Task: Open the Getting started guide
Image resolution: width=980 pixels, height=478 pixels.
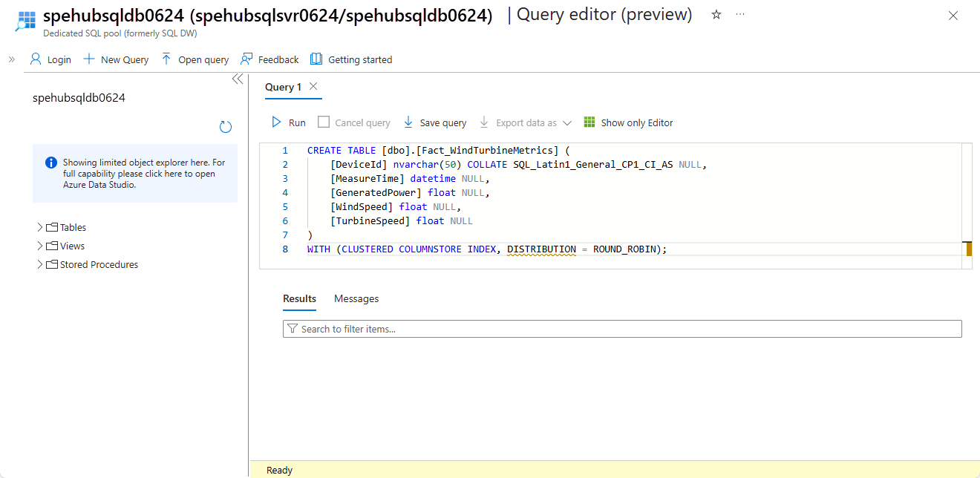Action: (x=350, y=59)
